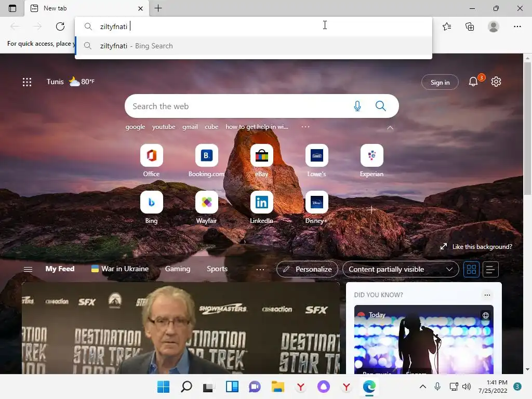The image size is (532, 399).
Task: Open a new tab with plus button
Action: tap(158, 8)
